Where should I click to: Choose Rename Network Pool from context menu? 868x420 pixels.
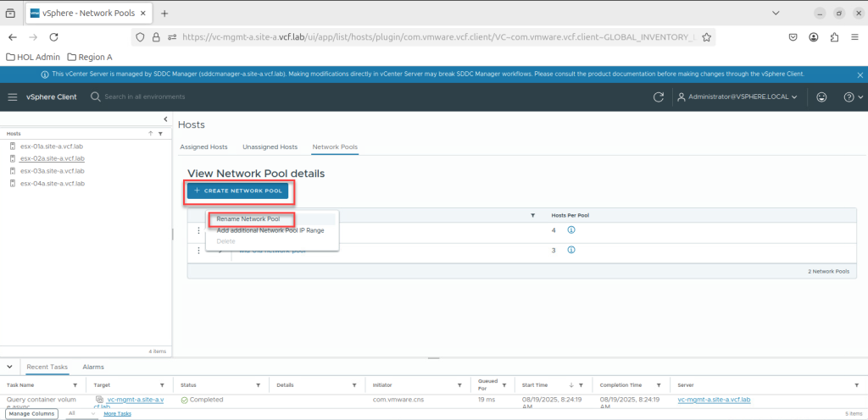(248, 218)
